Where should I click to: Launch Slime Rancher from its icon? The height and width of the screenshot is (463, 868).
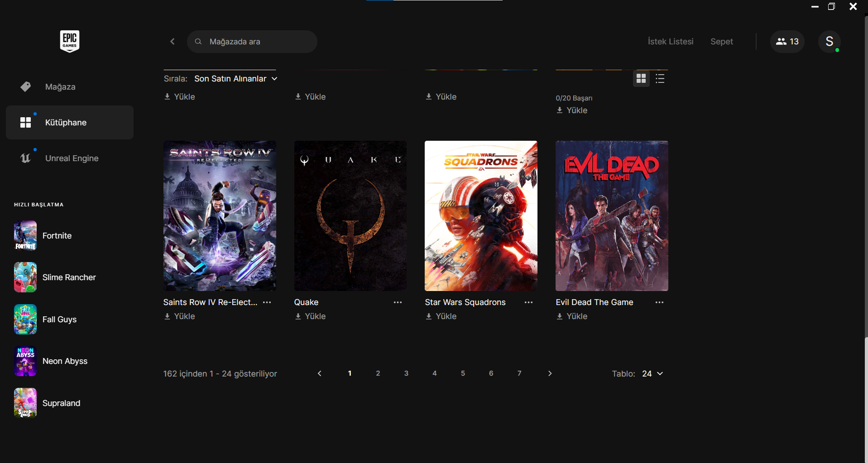point(25,277)
